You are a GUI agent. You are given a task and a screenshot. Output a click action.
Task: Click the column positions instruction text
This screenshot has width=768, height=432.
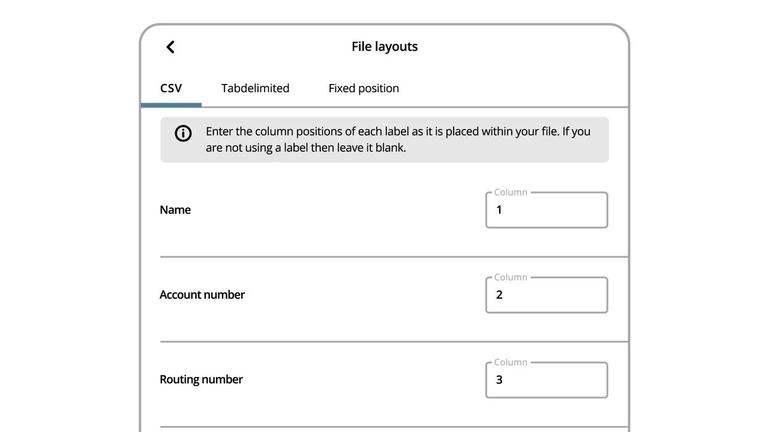point(397,139)
